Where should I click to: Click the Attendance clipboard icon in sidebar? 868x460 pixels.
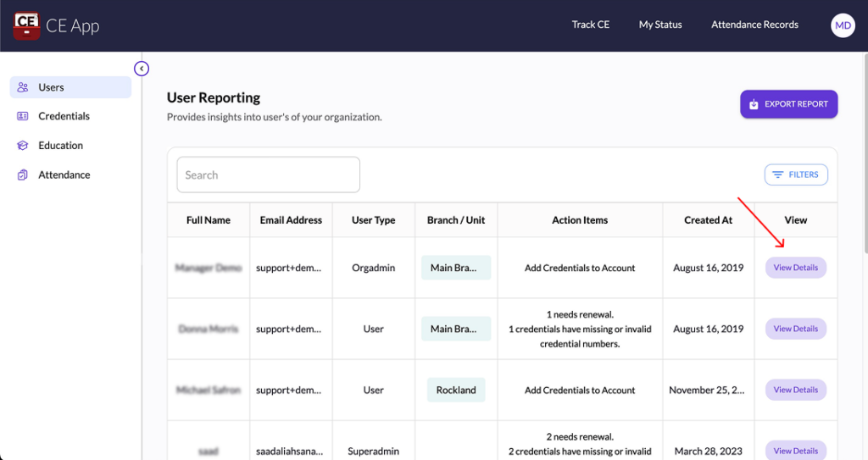tap(23, 175)
